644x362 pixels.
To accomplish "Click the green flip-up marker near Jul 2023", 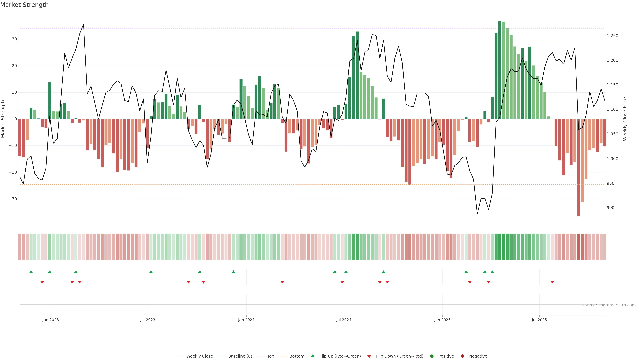I will pos(151,272).
